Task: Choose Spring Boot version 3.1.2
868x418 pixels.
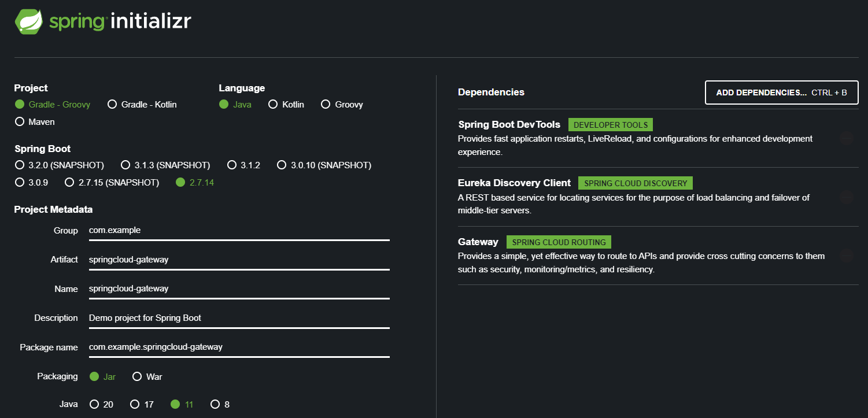Action: (243, 165)
